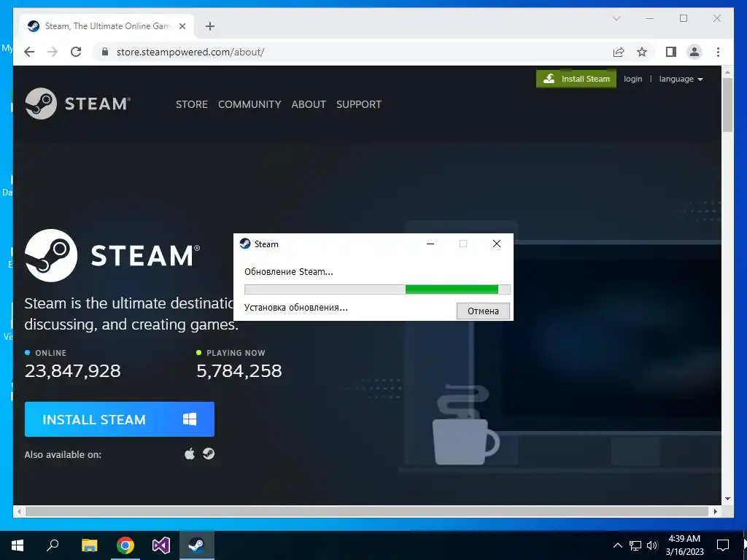Click the vertical scrollbar thumb
Screen dimensions: 747x560
click(x=727, y=105)
